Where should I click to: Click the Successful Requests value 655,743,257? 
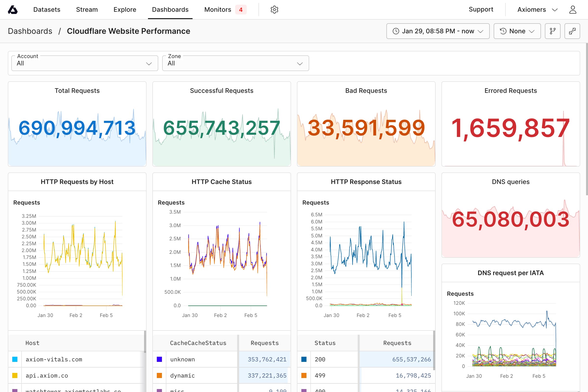tap(221, 128)
